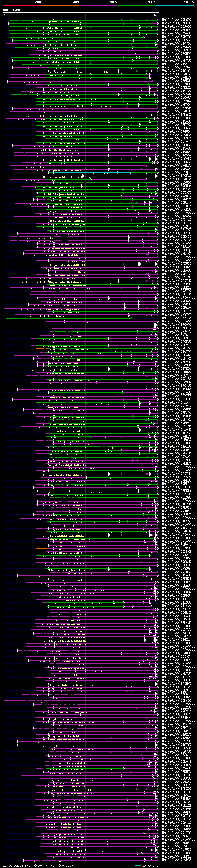Select UniRef100_Q9LHS1 entry
197x868 pixels.
[x=177, y=463]
